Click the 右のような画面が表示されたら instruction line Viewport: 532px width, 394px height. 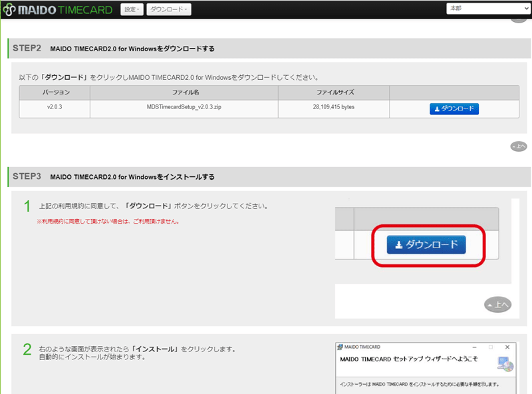tap(138, 349)
